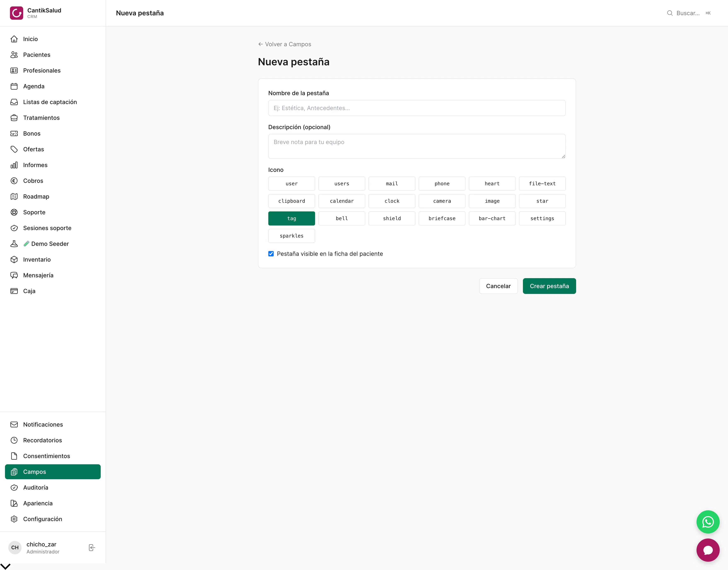This screenshot has width=728, height=570.
Task: Click the Ofertas tag icon
Action: click(x=14, y=149)
